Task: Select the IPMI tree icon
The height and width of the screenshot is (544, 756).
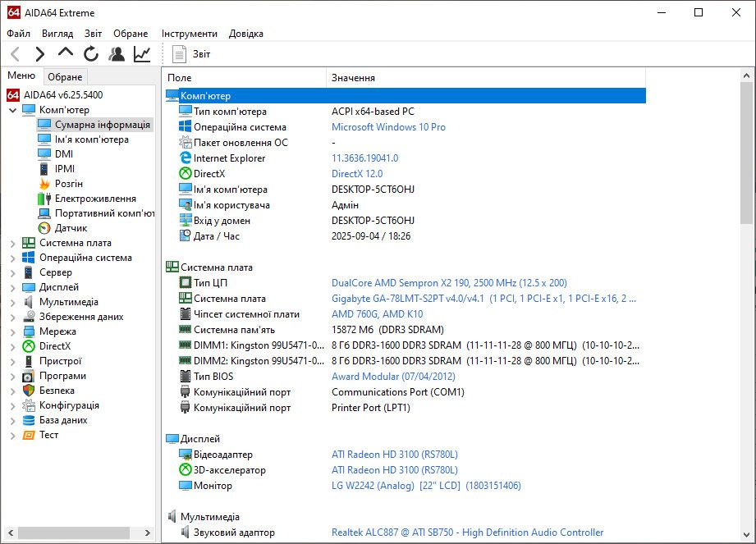Action: [x=44, y=169]
